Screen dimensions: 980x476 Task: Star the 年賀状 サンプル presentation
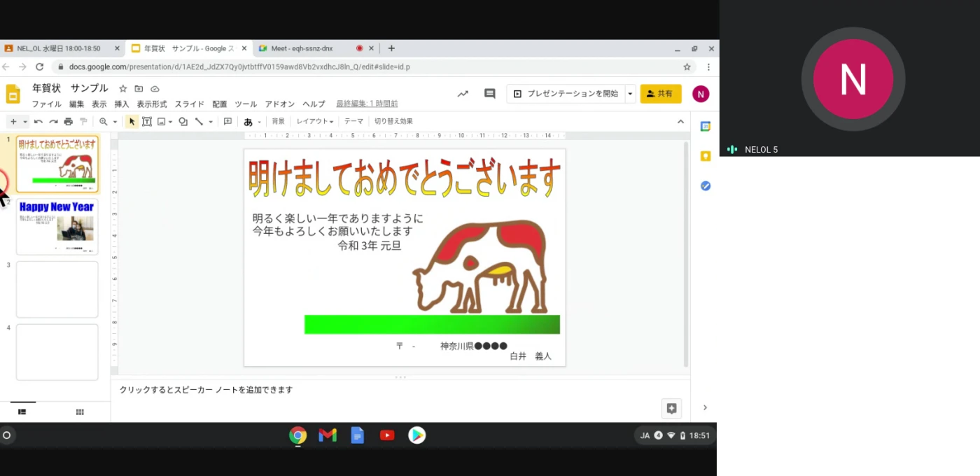pyautogui.click(x=123, y=89)
